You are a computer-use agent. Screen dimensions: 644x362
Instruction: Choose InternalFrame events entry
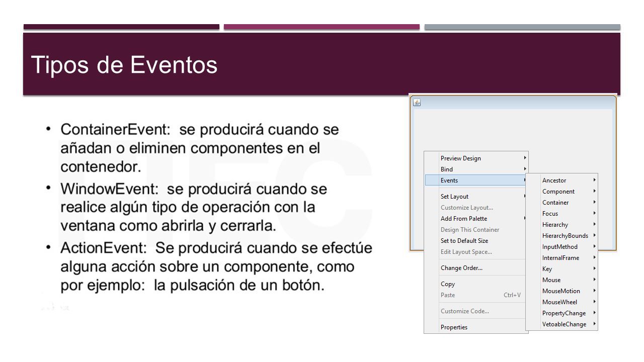pyautogui.click(x=562, y=257)
